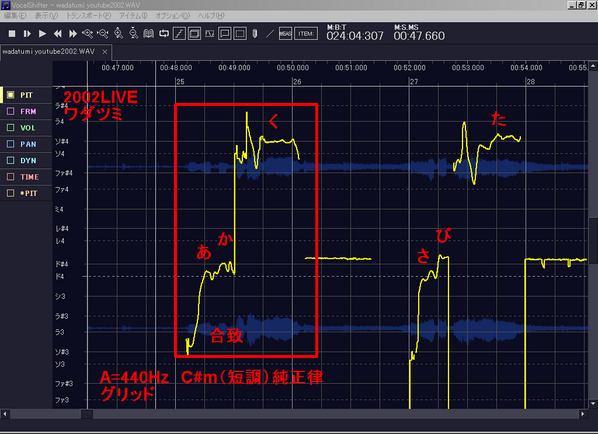The width and height of the screenshot is (598, 434).
Task: Click measure 25 marker on ruler
Action: tap(180, 82)
